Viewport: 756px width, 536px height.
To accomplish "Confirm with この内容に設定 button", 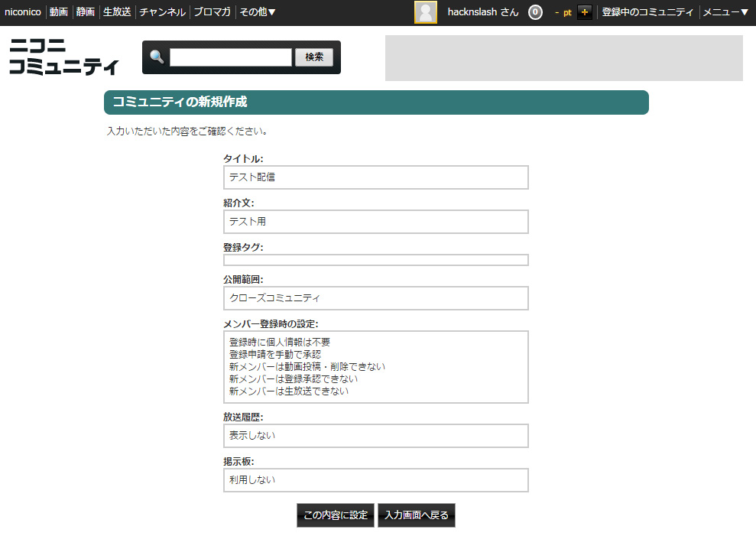I will (x=336, y=515).
